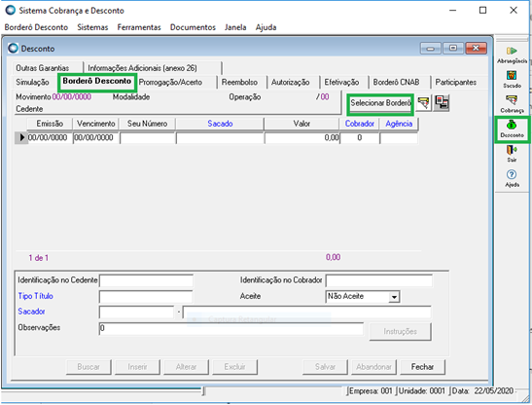Expand the Aceite dropdown arrow
Image resolution: width=532 pixels, height=405 pixels.
tap(394, 297)
